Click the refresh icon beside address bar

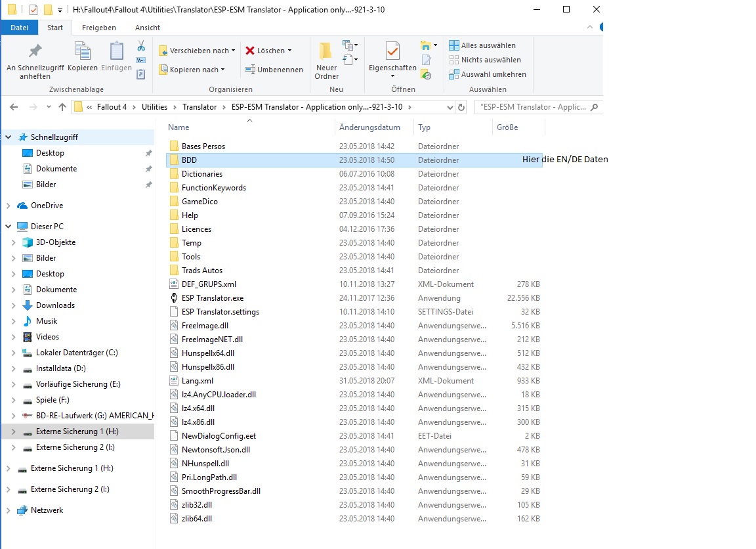point(461,107)
